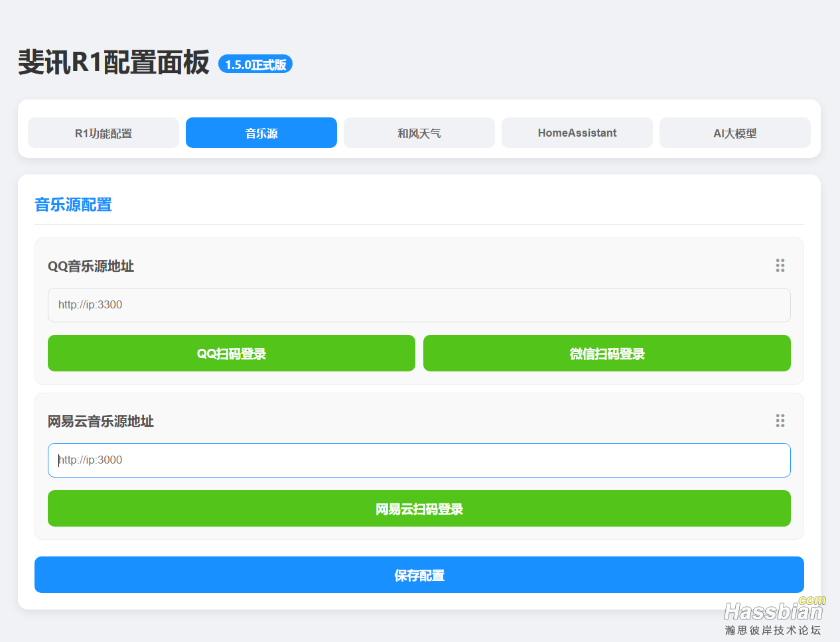Click the QQ音乐源地址 label

point(91,266)
